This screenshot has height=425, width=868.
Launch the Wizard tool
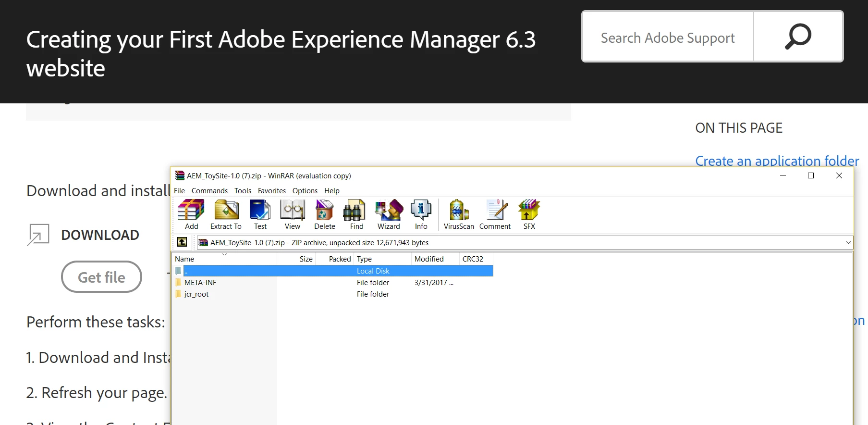pos(389,215)
